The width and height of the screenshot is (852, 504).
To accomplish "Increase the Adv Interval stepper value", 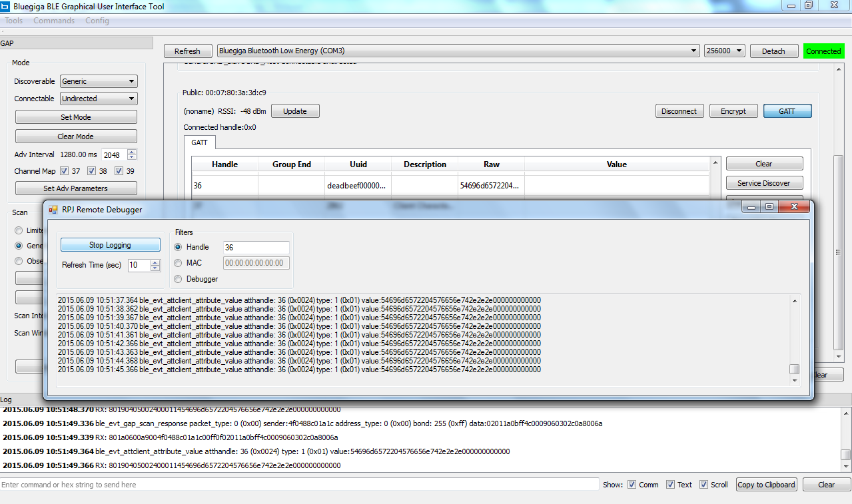I will click(x=132, y=152).
